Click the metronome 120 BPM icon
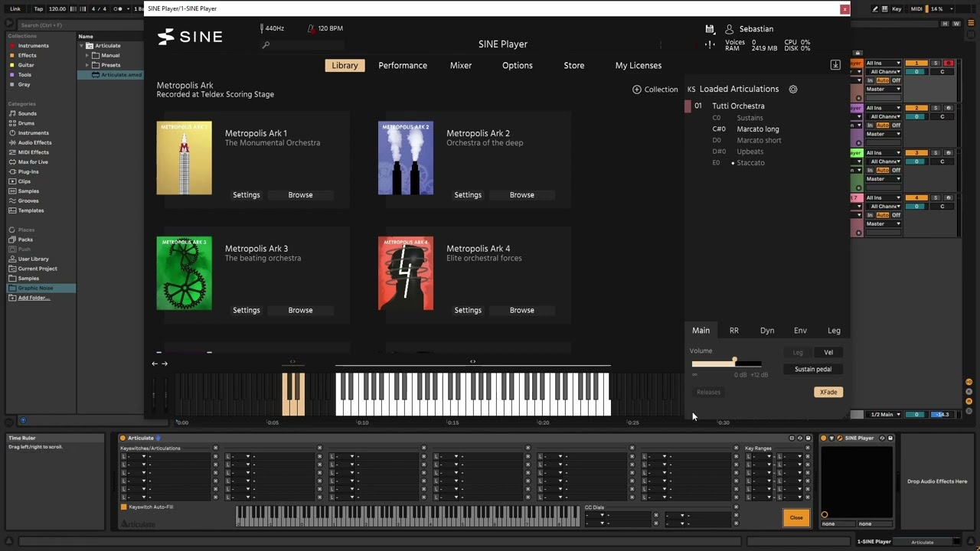980x551 pixels. point(311,28)
